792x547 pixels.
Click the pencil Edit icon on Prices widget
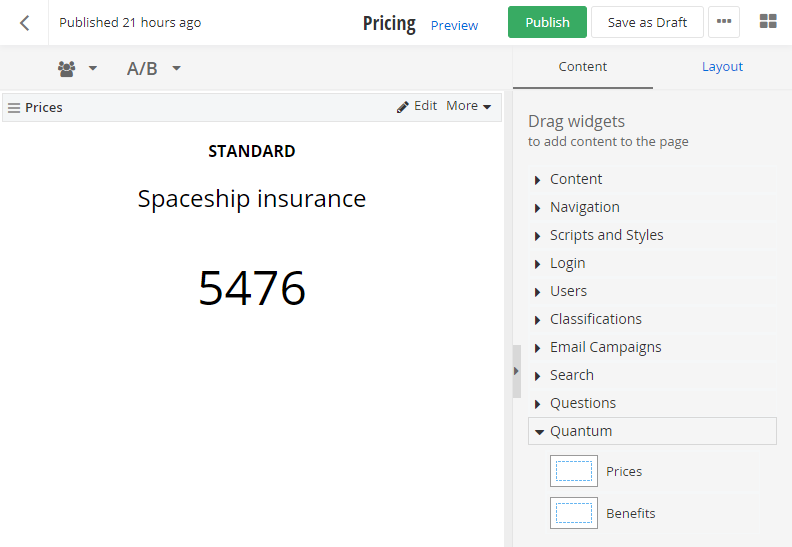(x=403, y=106)
